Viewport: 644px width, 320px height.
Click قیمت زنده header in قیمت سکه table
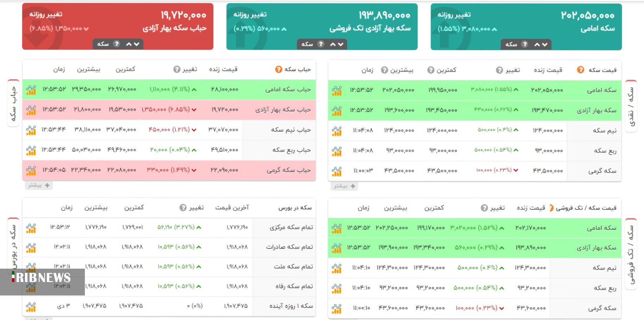tap(548, 70)
